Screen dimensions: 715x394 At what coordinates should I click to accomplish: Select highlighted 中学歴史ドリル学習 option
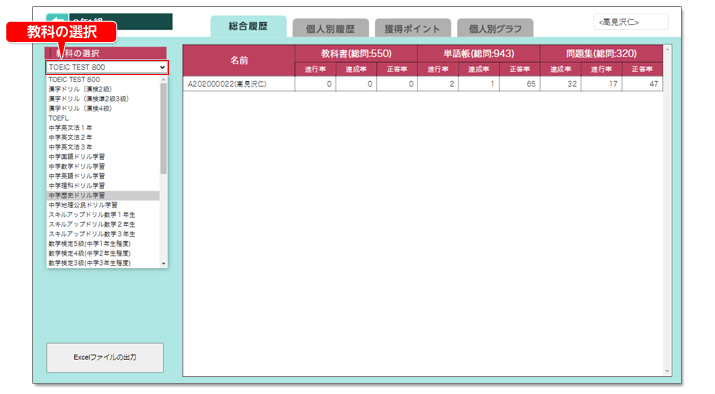click(104, 195)
